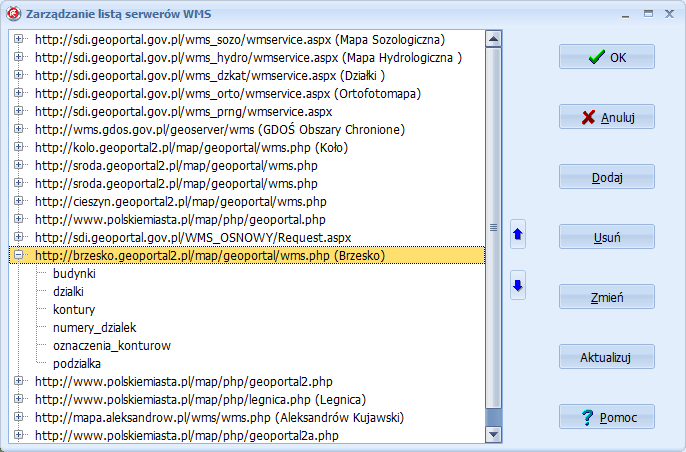Viewport: 686px width, 452px height.
Task: Select the wms_prng wmservice.aspx row
Action: tap(183, 111)
